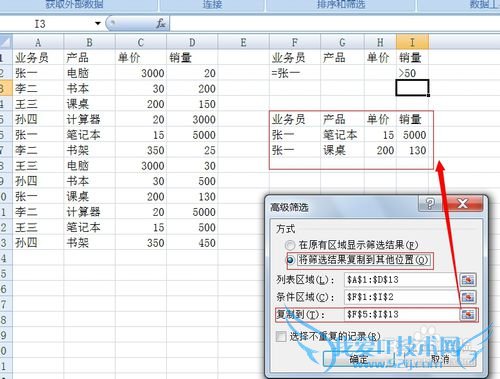
Task: Click cell D10 with value 130 in column D
Action: click(192, 197)
